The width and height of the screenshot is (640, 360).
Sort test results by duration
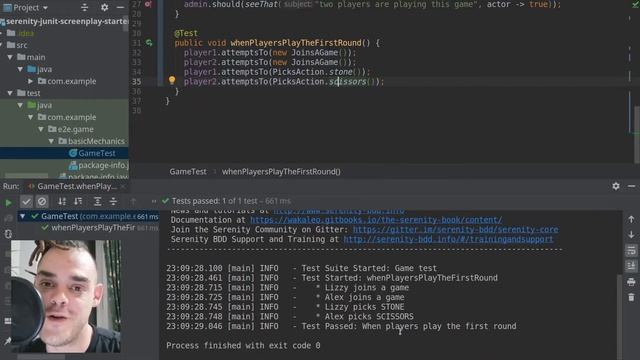click(78, 201)
